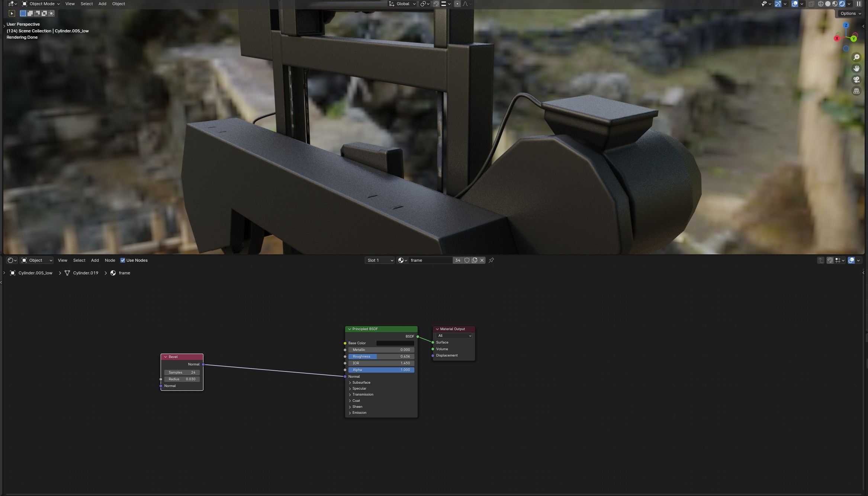Viewport: 868px width, 496px height.
Task: Pin the frame material with pin icon
Action: (491, 260)
